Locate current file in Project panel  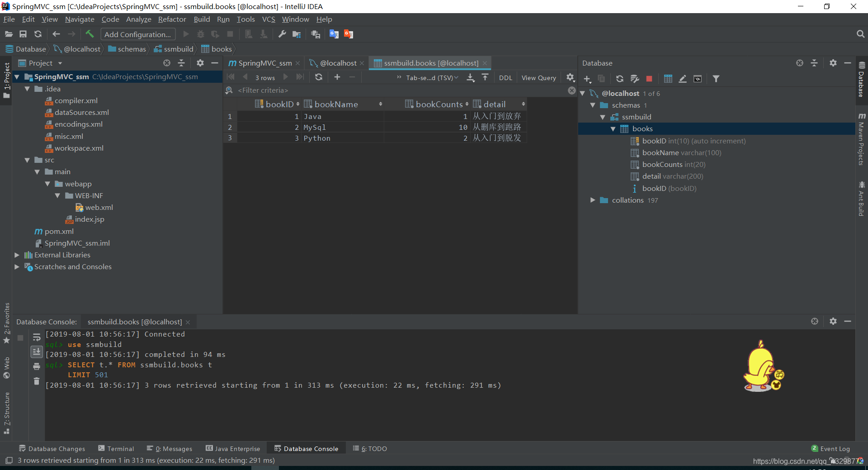pyautogui.click(x=167, y=63)
